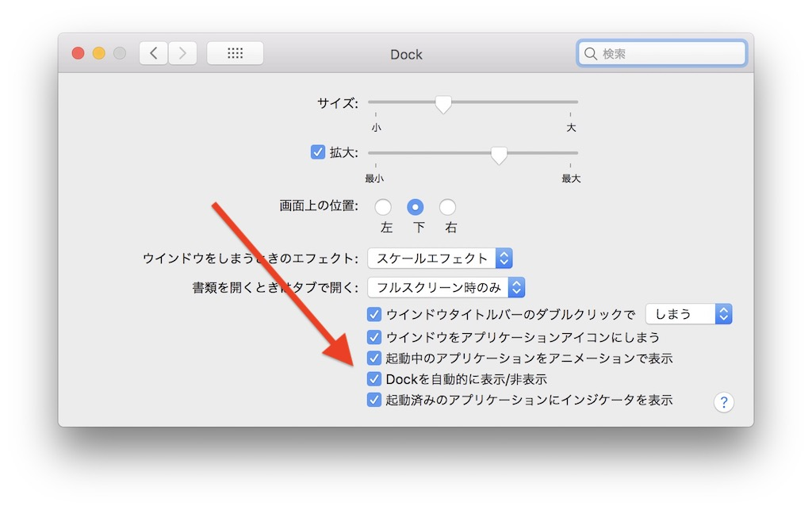Click the 拡大 slider handle

click(498, 156)
